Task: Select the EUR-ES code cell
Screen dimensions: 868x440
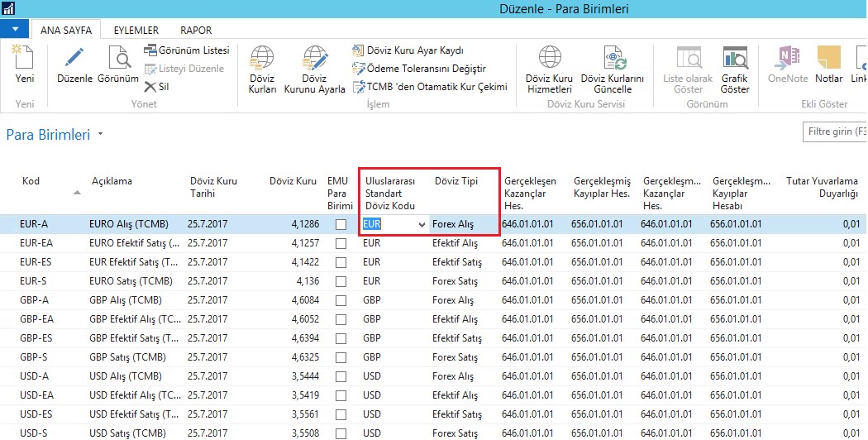Action: [x=36, y=262]
